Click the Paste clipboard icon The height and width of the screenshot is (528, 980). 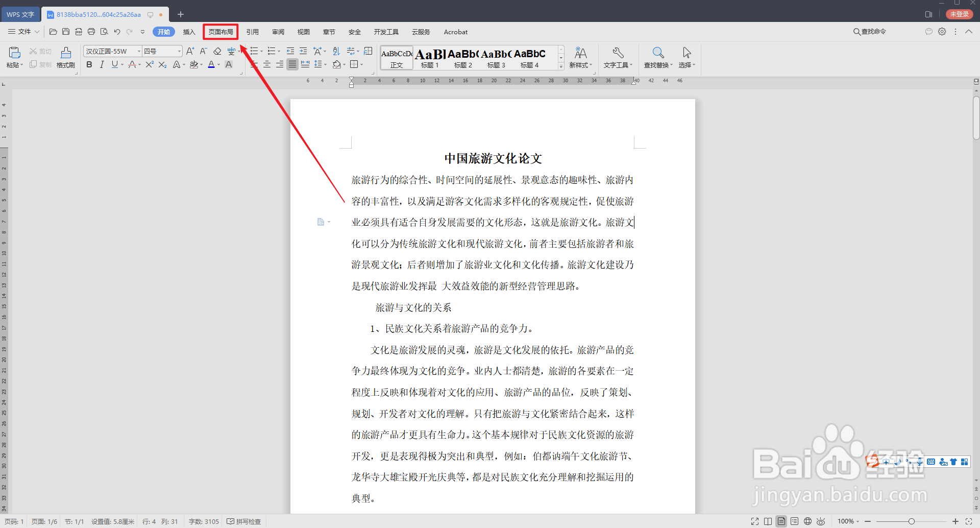[x=14, y=52]
